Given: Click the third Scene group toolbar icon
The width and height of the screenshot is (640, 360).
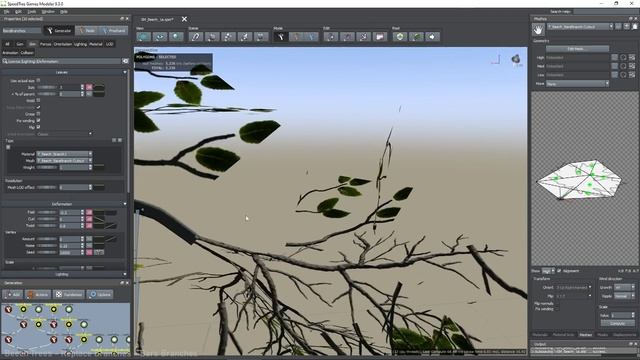Looking at the screenshot, I should point(228,37).
